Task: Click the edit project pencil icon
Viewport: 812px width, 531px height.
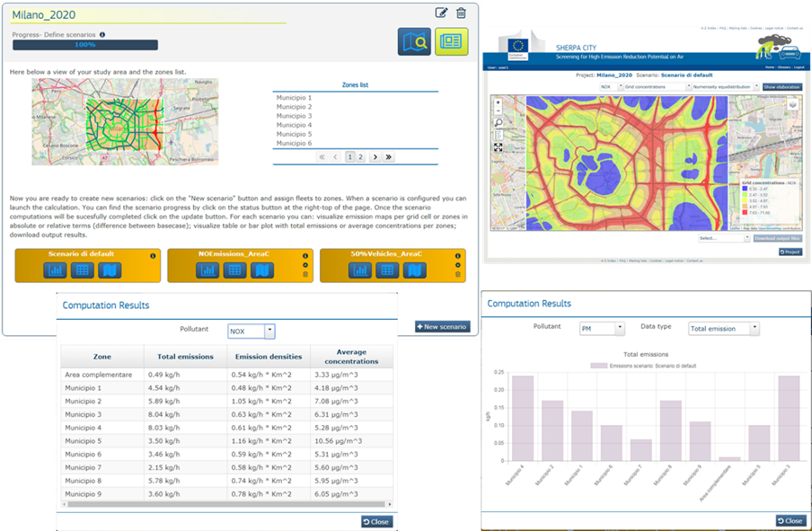Action: [x=441, y=13]
